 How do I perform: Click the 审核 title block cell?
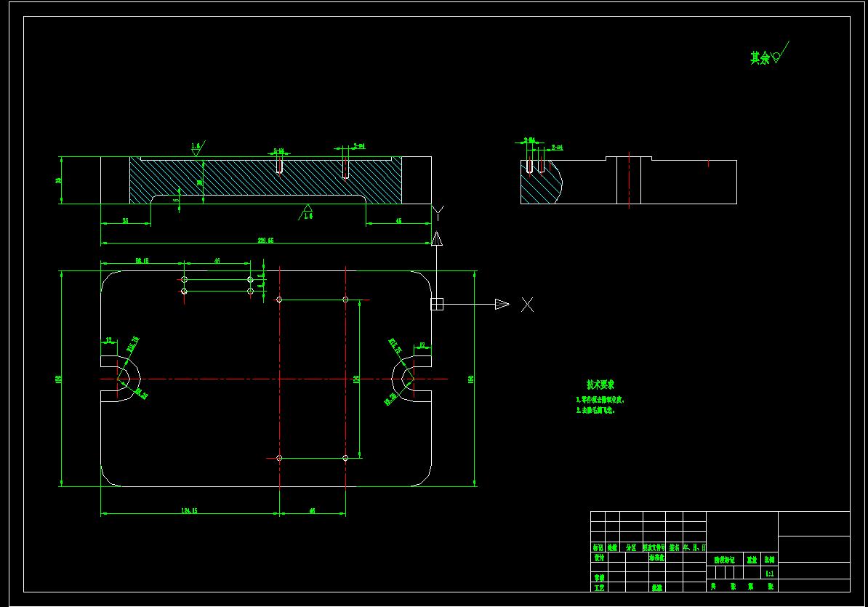(599, 578)
